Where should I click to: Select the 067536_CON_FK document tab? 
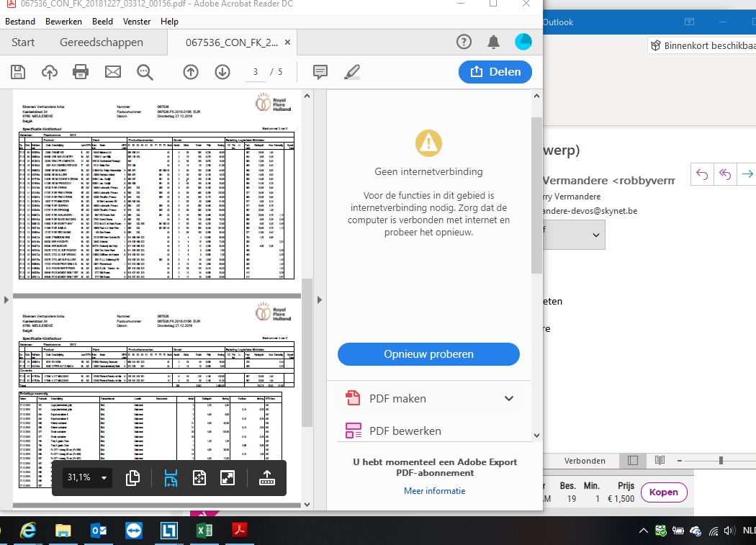(232, 42)
